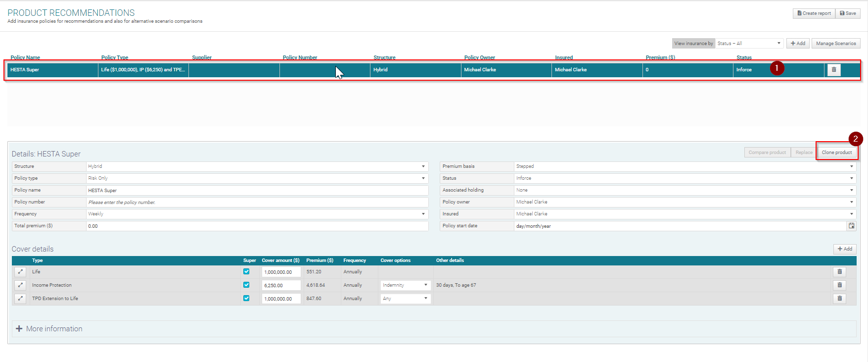Click the 551.20 premium value
Viewport: 868px width, 362px height.
(x=314, y=272)
